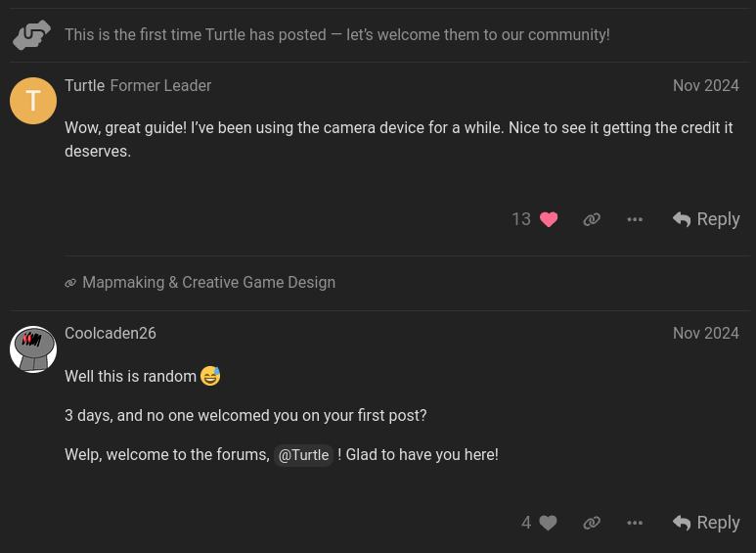This screenshot has width=756, height=553.
Task: Click the Nov 2024 date on Coolcaden26's post
Action: (706, 334)
